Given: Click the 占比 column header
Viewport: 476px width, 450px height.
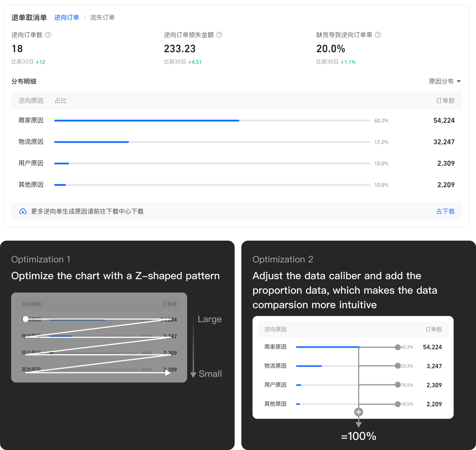Looking at the screenshot, I should pos(61,101).
